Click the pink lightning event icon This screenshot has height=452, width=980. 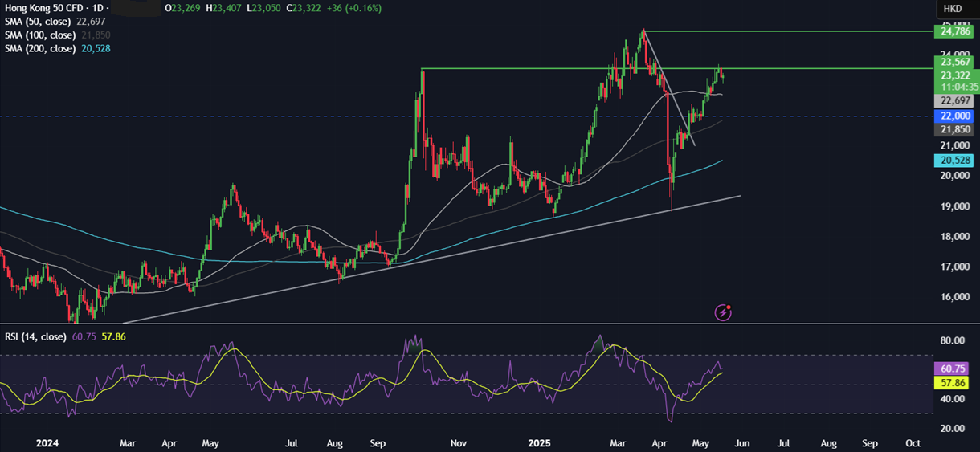click(x=723, y=312)
